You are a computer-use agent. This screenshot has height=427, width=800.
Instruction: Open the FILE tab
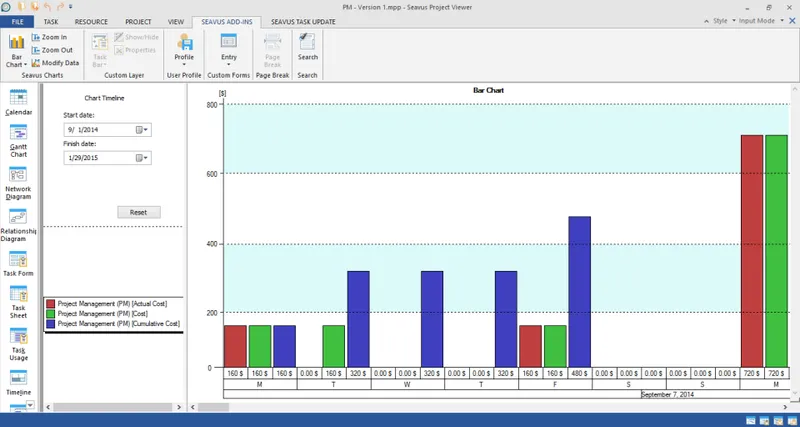click(x=17, y=22)
